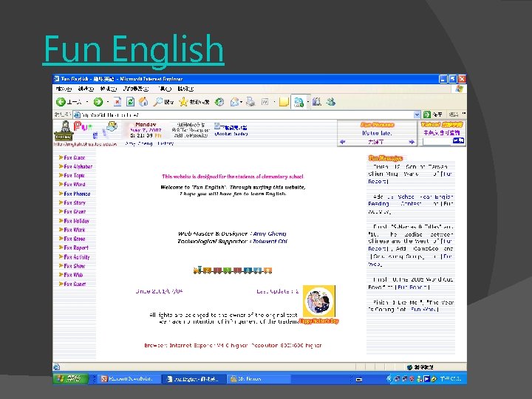Open the Fun Show sidebar link
The image size is (532, 399).
pos(75,266)
